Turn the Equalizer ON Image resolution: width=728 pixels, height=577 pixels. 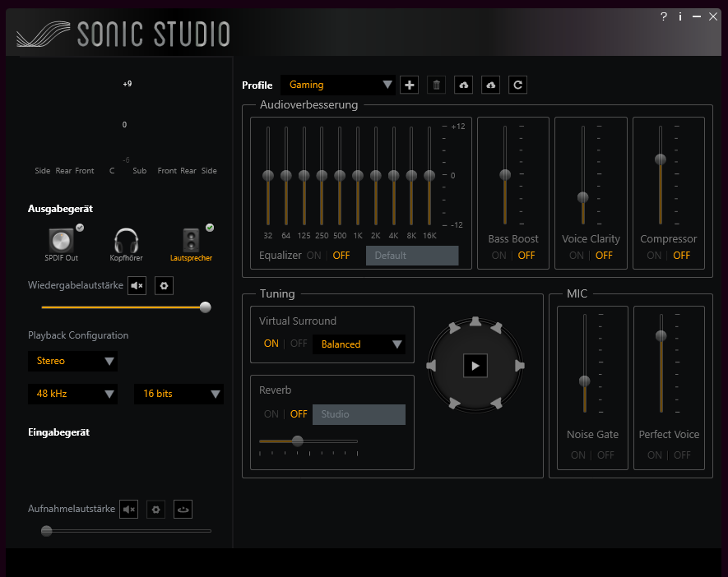(314, 256)
